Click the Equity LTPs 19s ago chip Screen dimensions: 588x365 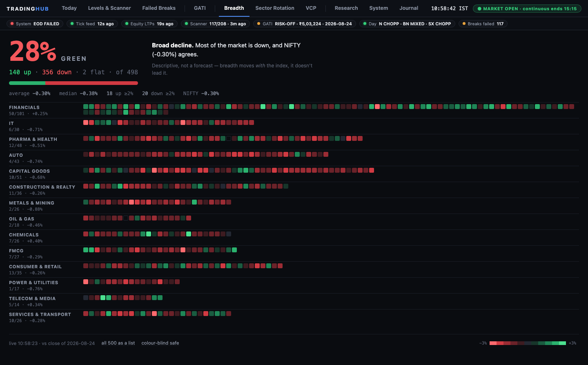149,24
